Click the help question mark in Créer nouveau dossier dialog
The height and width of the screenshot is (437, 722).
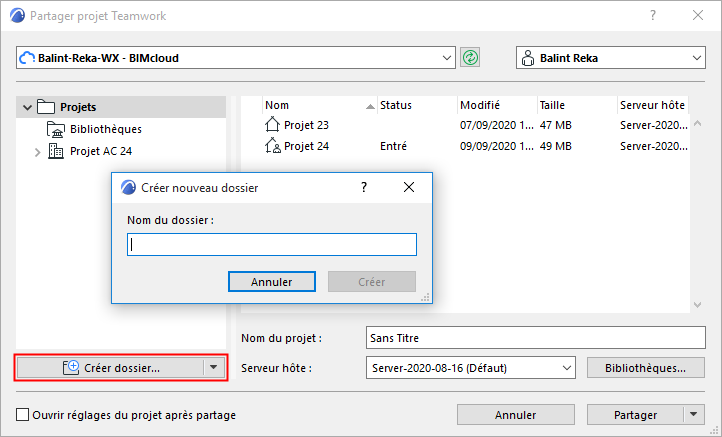pos(364,187)
